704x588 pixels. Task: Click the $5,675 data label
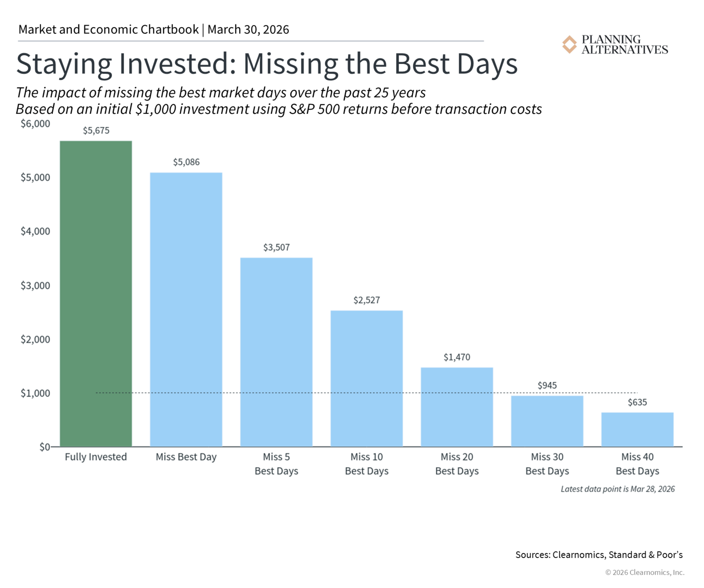[x=96, y=131]
